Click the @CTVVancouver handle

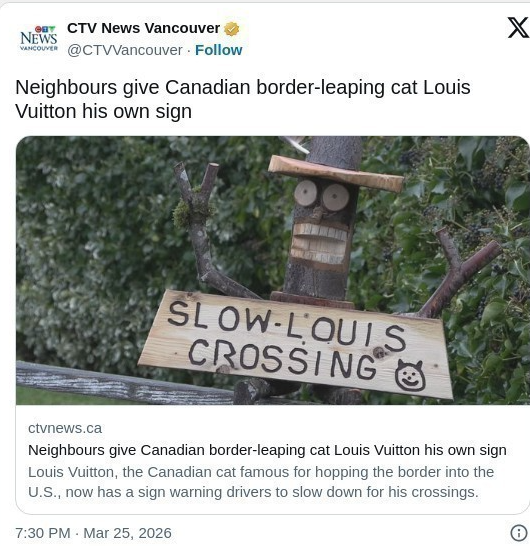[125, 50]
